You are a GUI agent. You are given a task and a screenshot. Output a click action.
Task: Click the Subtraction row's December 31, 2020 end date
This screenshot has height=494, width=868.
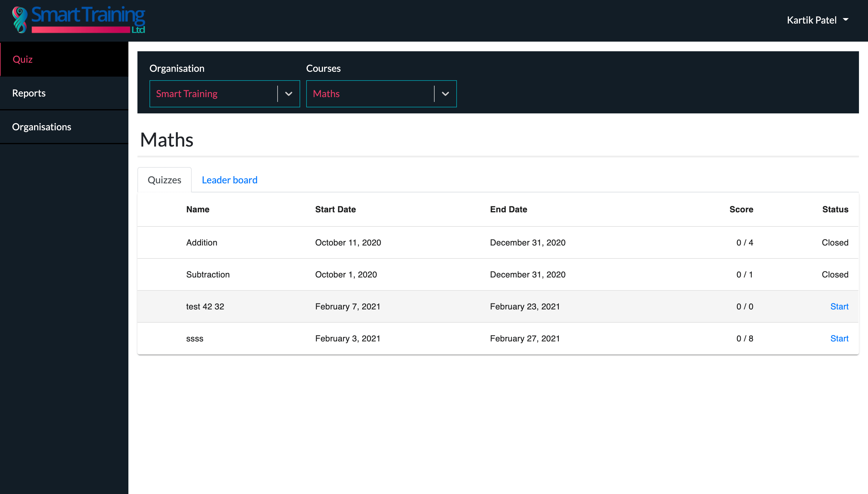click(527, 274)
